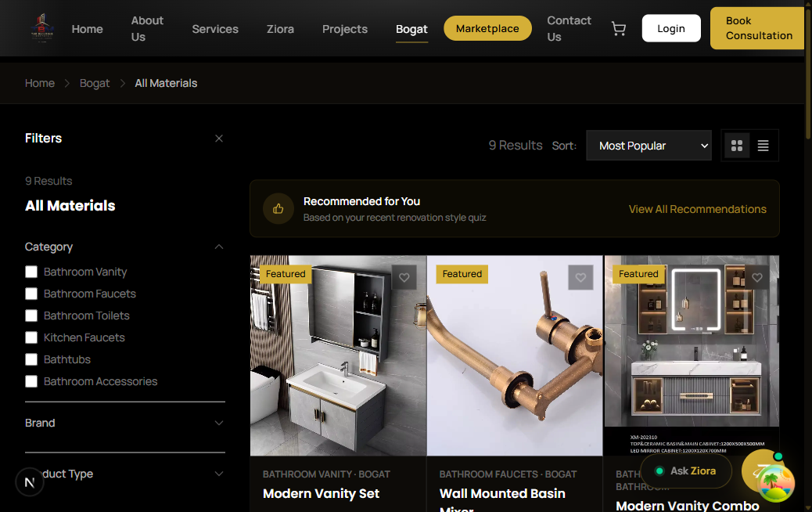Viewport: 812px width, 512px height.
Task: Click the N dev tools badge
Action: (x=30, y=482)
